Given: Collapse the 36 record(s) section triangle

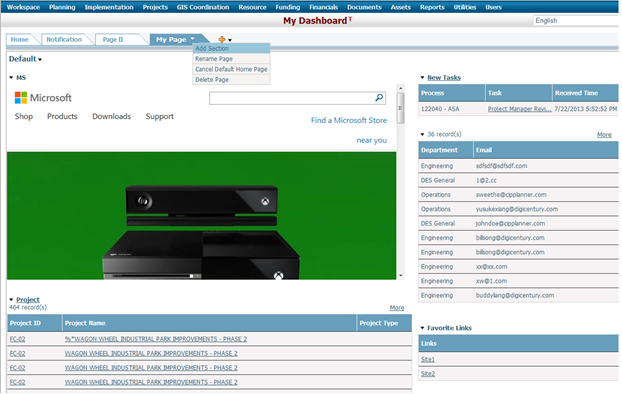Looking at the screenshot, I should pos(422,134).
